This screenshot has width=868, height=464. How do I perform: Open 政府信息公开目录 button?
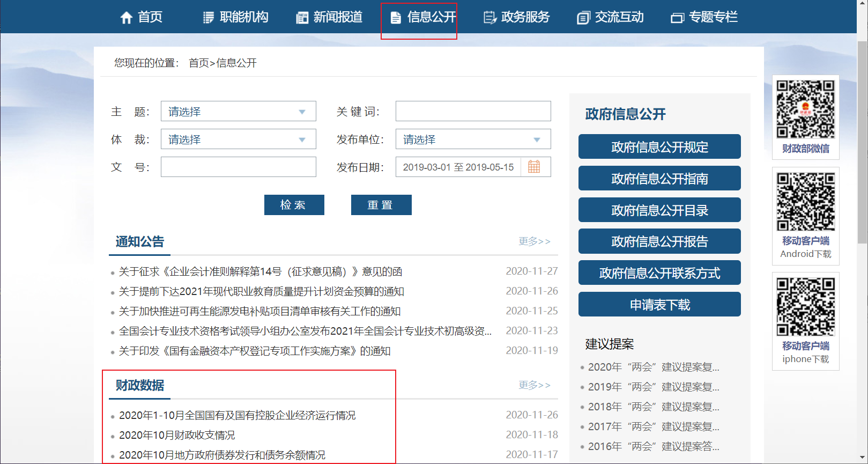(x=659, y=210)
